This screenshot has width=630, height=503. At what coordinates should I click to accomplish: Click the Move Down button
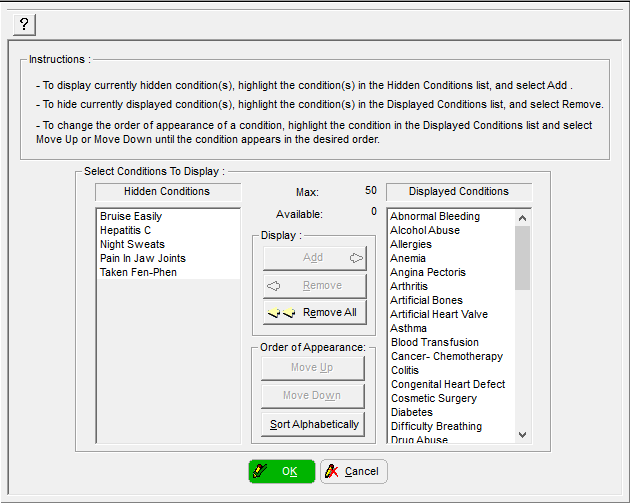click(x=313, y=396)
